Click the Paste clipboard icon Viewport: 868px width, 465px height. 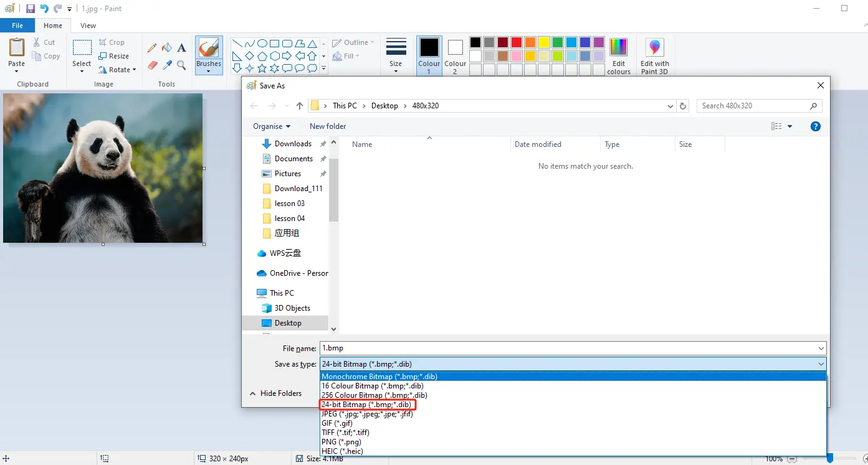(x=17, y=48)
